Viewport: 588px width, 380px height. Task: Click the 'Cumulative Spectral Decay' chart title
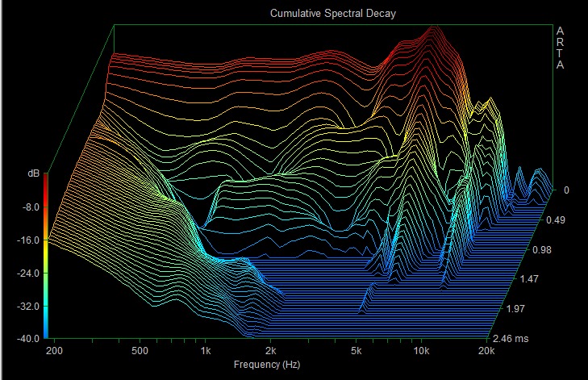[x=332, y=14]
